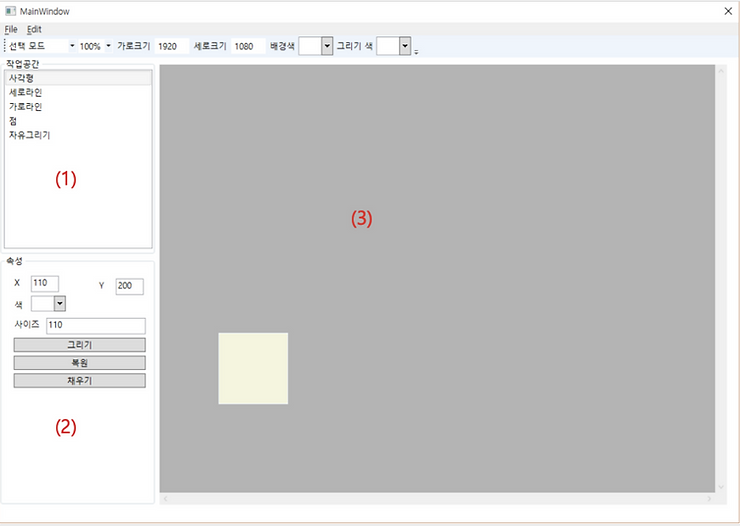Close the MainWindow window
The width and height of the screenshot is (740, 526).
[x=728, y=11]
